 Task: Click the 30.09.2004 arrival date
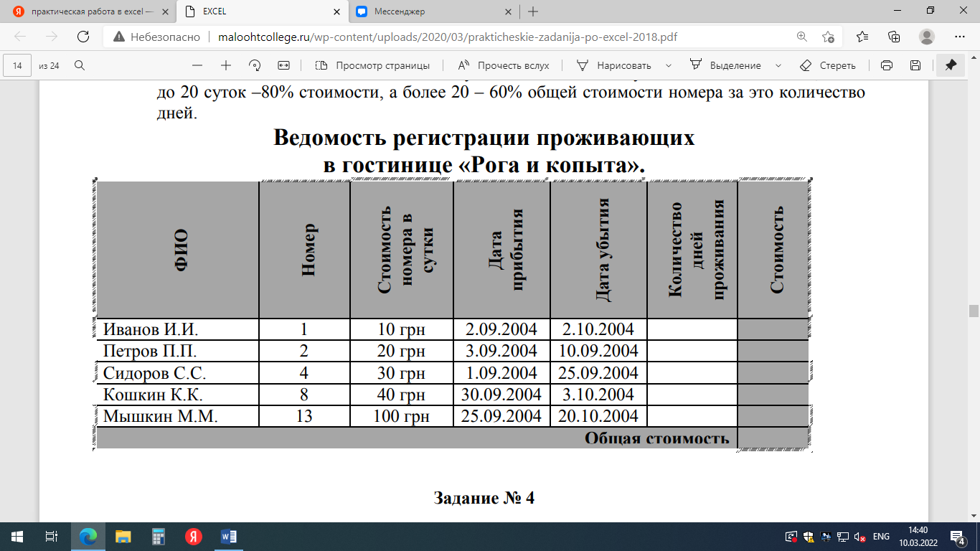tap(501, 395)
